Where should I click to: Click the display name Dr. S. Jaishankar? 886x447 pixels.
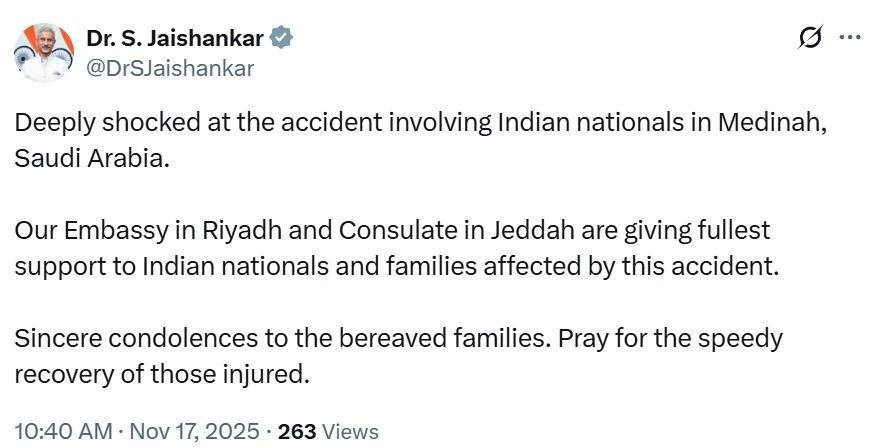click(175, 39)
